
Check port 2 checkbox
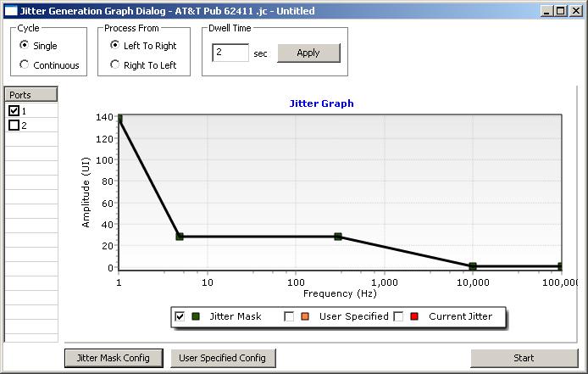(x=14, y=125)
